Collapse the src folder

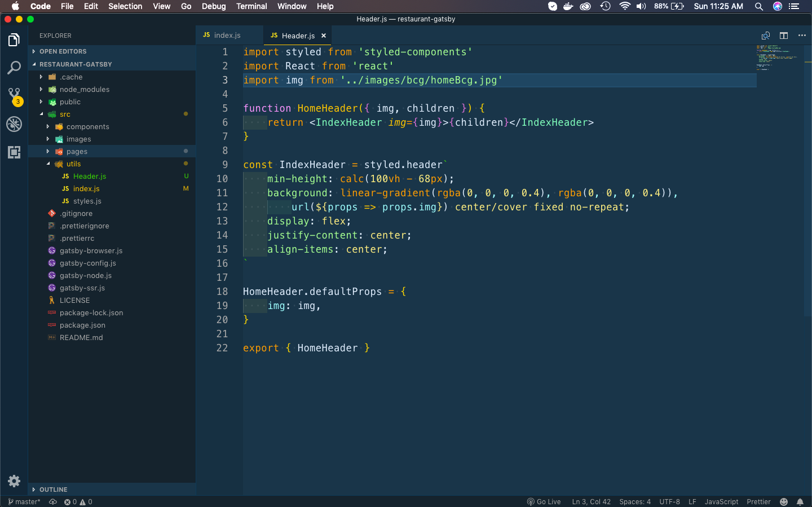112,114
